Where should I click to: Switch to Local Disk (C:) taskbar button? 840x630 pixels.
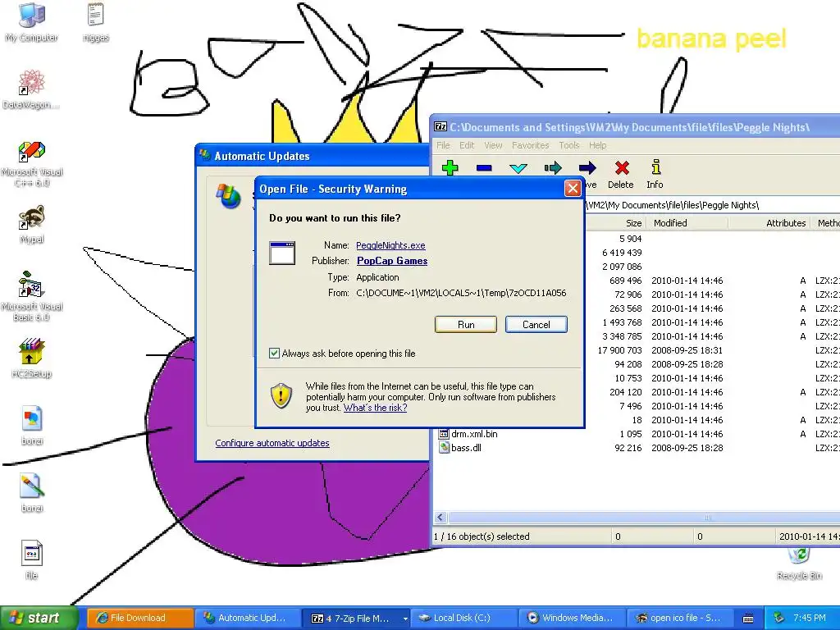[463, 619]
